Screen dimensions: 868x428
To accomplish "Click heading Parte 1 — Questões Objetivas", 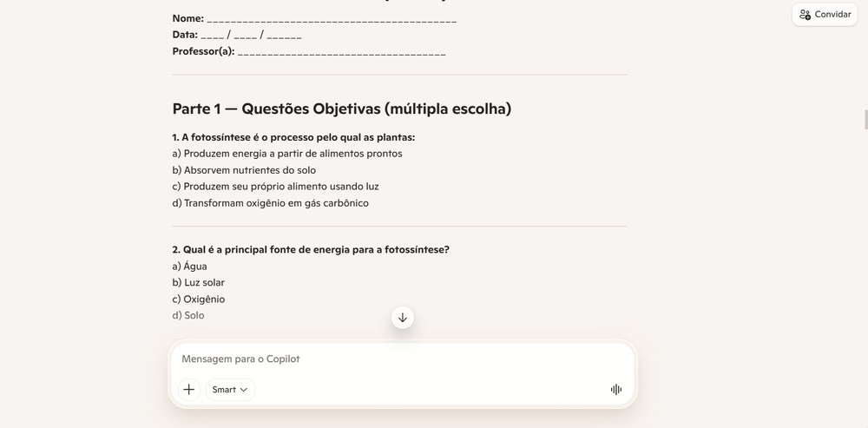I will pos(341,109).
